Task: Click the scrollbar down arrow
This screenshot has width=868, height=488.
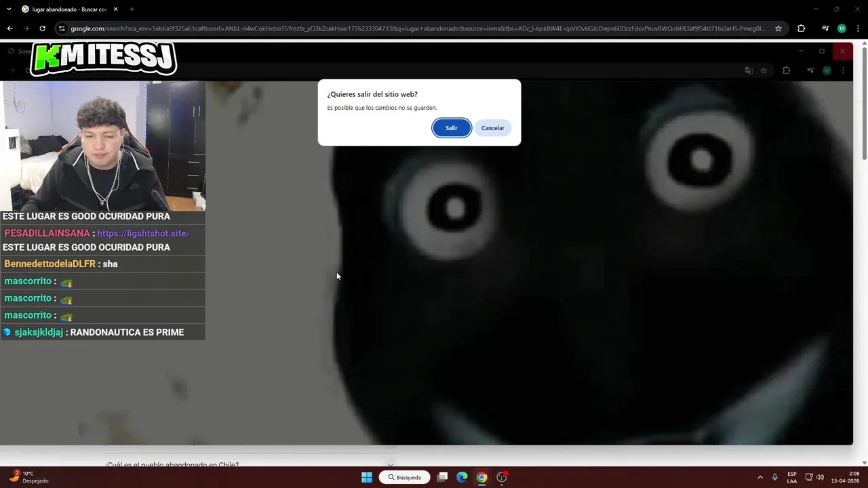Action: click(864, 463)
